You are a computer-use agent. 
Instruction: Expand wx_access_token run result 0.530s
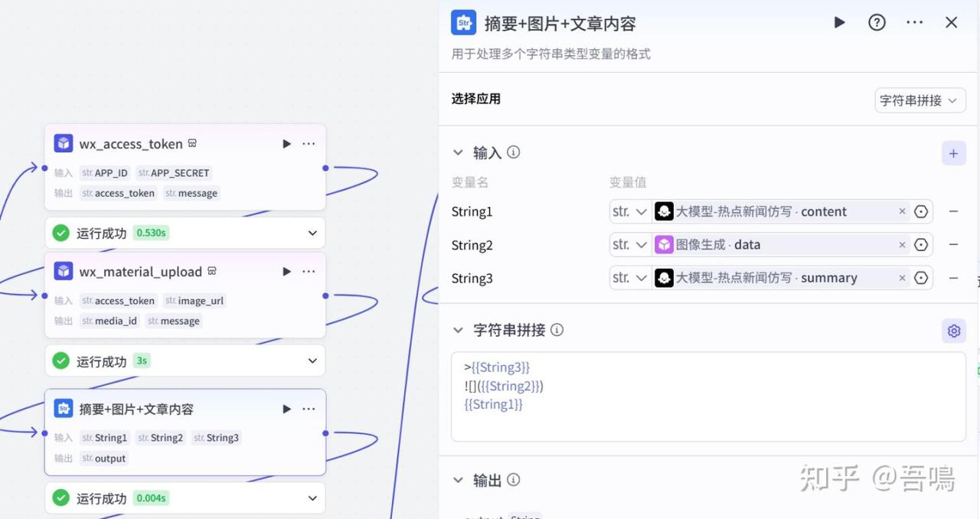click(312, 233)
